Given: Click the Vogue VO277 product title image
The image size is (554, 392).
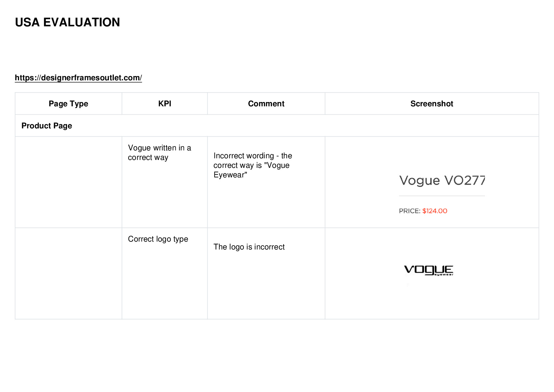Looking at the screenshot, I should coord(442,180).
